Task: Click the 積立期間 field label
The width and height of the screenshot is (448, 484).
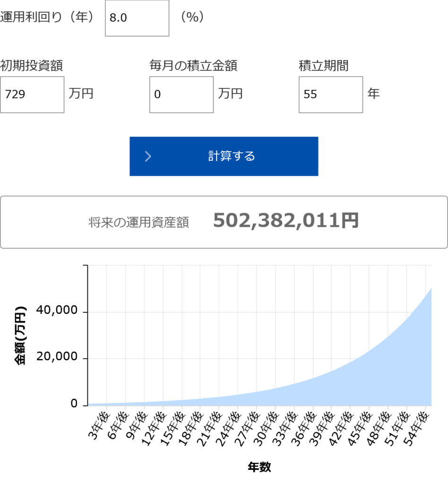Action: click(324, 66)
